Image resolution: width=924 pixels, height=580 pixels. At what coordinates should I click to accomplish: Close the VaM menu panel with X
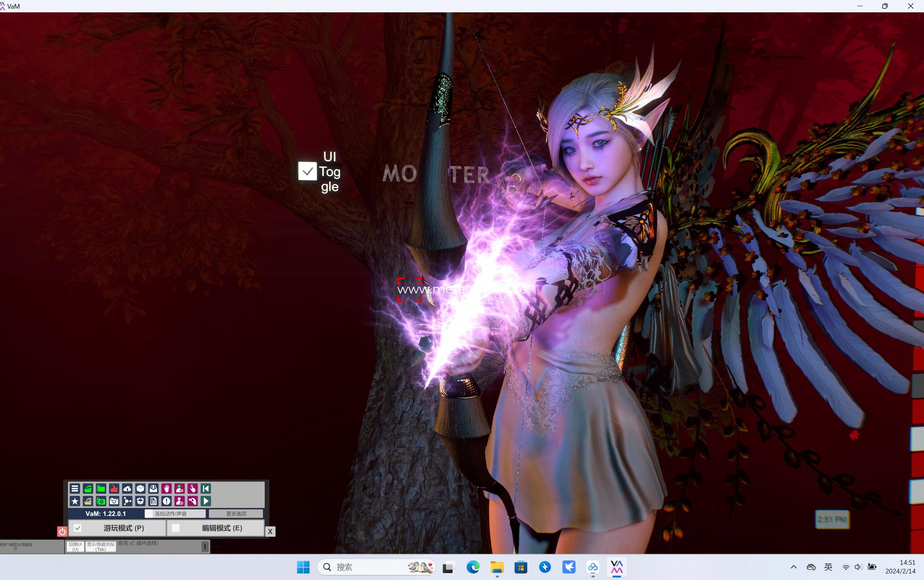pos(270,531)
